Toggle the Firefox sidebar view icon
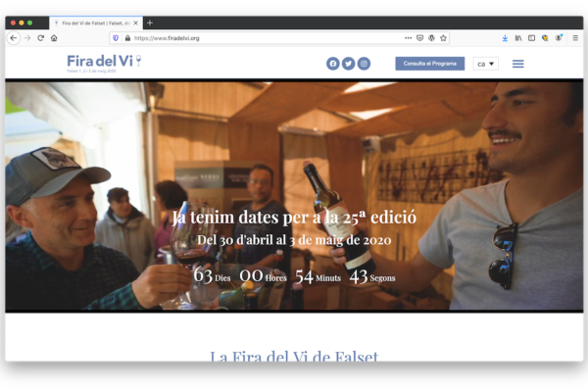This screenshot has width=588, height=392. 531,38
